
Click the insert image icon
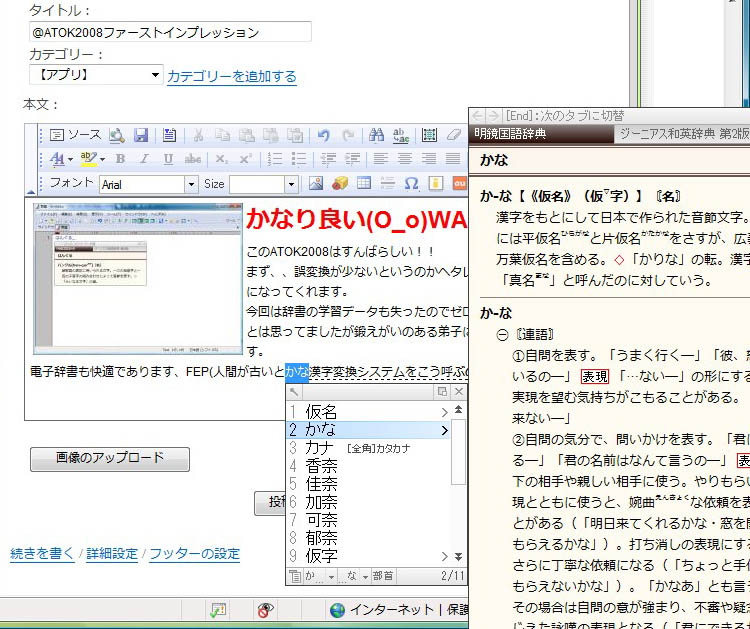pyautogui.click(x=316, y=183)
